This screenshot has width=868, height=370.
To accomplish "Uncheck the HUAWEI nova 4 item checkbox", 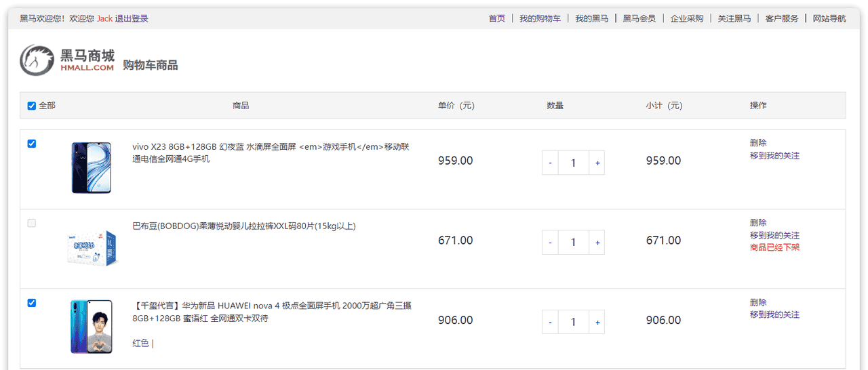I will coord(31,303).
